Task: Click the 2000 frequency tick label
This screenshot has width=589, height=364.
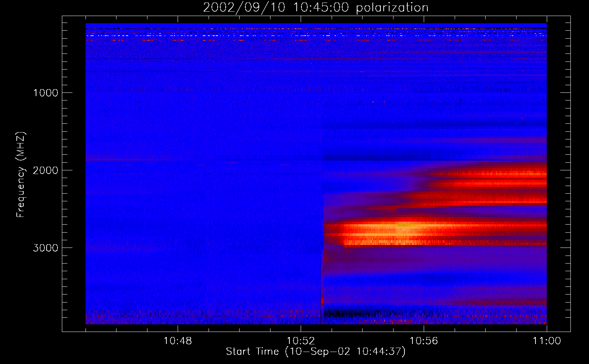Action: pyautogui.click(x=46, y=170)
